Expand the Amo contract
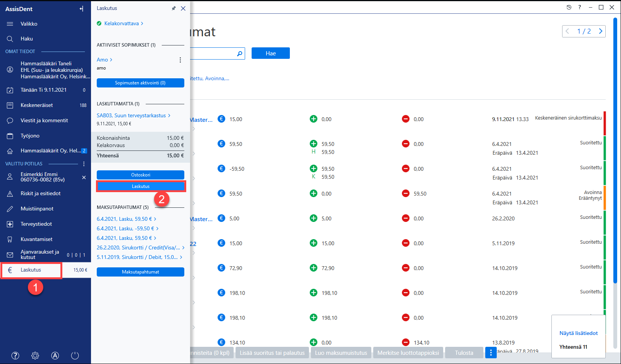The height and width of the screenshot is (364, 621). click(104, 60)
